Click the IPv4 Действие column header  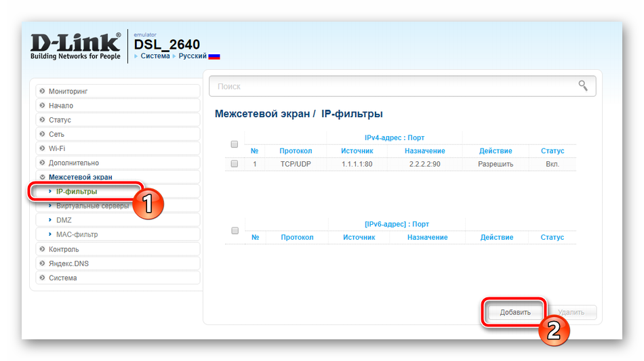coord(496,151)
